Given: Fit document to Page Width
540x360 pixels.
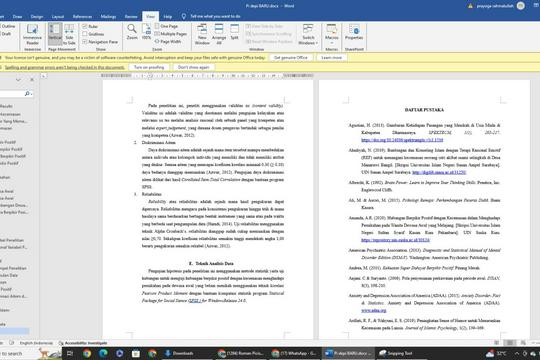Looking at the screenshot, I should click(x=168, y=41).
